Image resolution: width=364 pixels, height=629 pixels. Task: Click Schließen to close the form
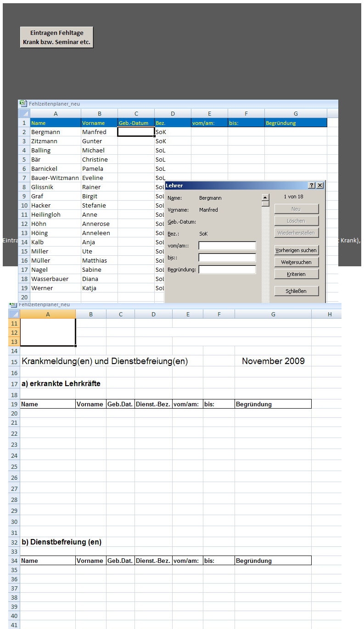(x=297, y=291)
